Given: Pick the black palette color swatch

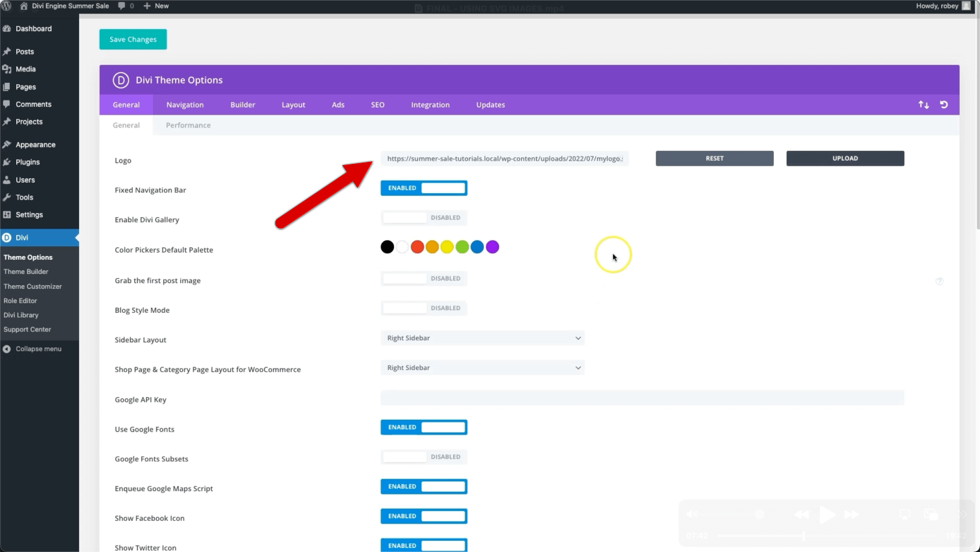Looking at the screenshot, I should [x=387, y=247].
